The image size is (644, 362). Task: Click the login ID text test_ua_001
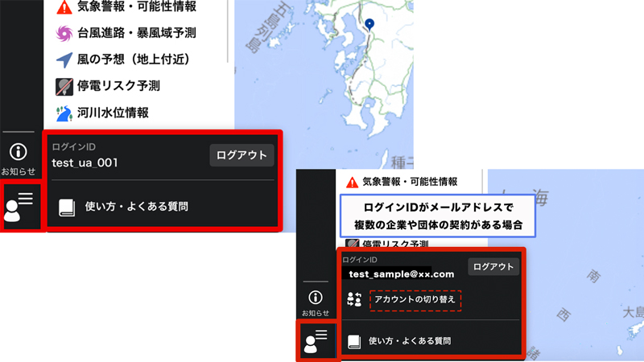point(85,163)
